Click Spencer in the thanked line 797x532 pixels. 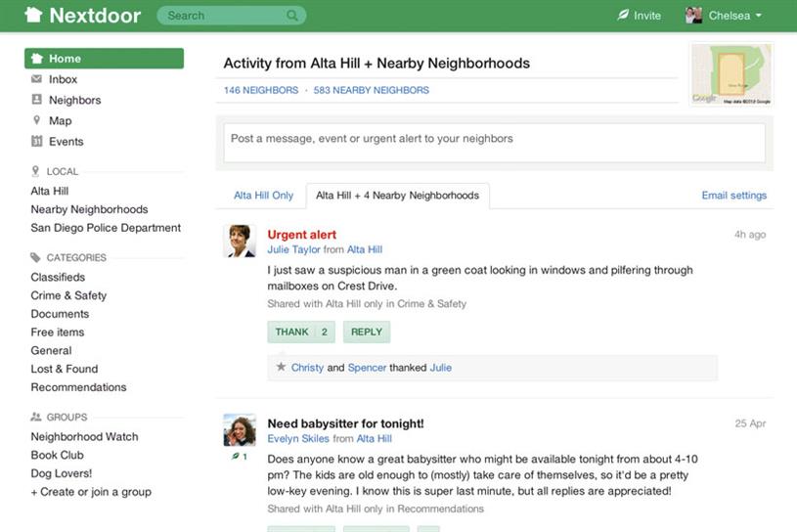click(x=367, y=368)
